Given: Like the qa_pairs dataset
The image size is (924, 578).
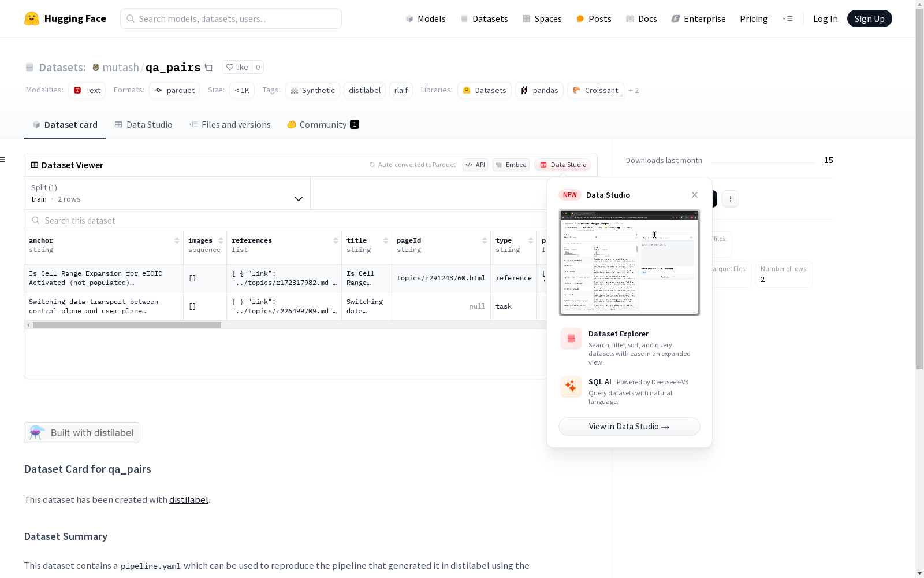Looking at the screenshot, I should pyautogui.click(x=237, y=67).
